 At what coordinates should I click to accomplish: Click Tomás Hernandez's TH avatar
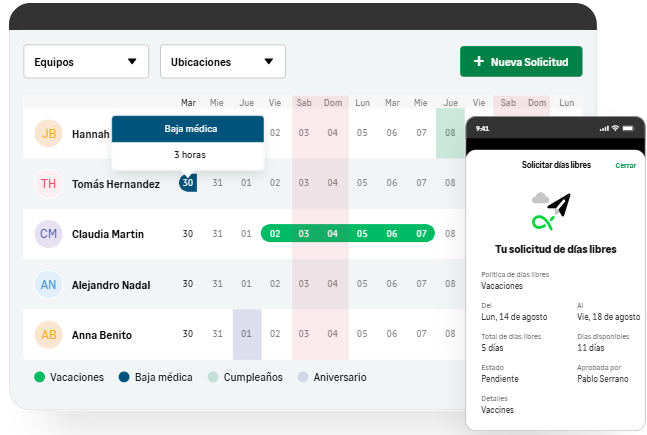[49, 184]
